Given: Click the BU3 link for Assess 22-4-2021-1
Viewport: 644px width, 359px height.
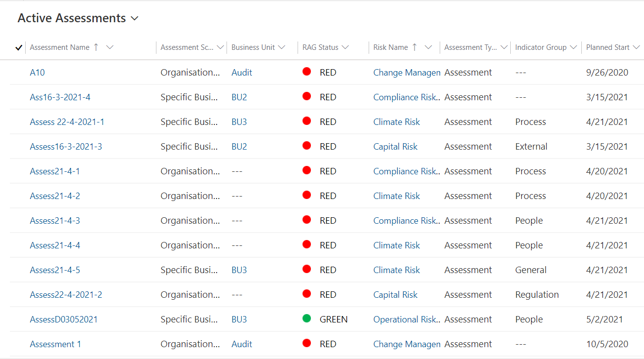Looking at the screenshot, I should point(239,122).
